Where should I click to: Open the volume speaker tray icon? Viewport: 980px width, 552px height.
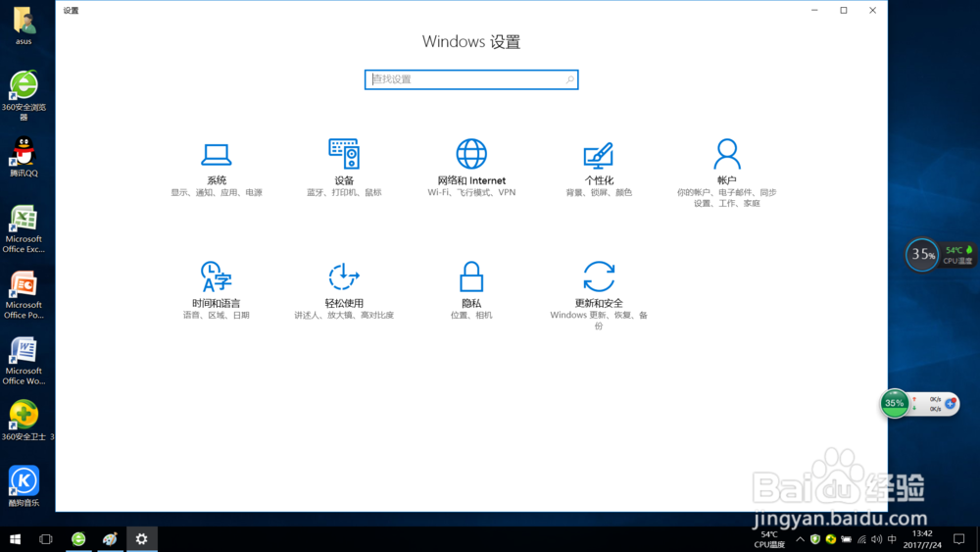pos(877,539)
